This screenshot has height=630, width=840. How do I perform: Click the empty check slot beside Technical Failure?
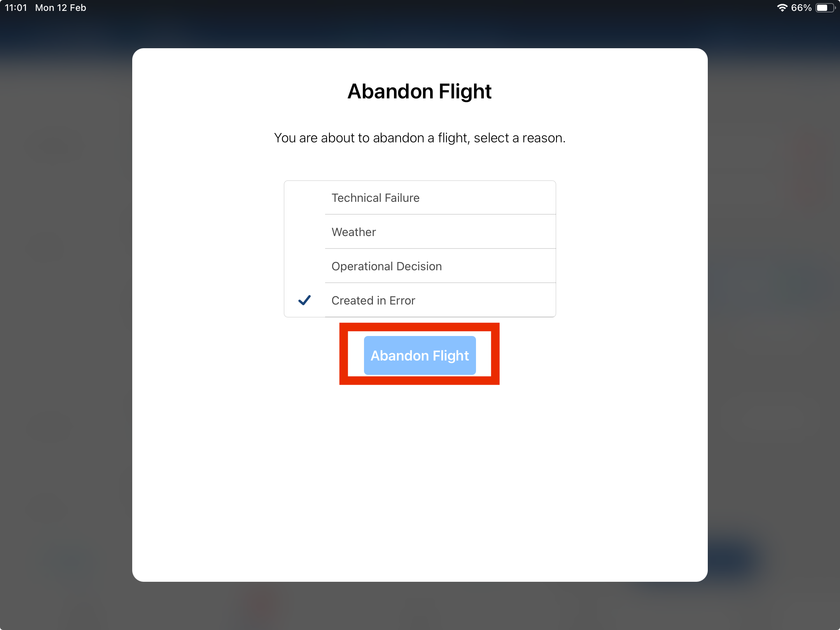pos(304,198)
